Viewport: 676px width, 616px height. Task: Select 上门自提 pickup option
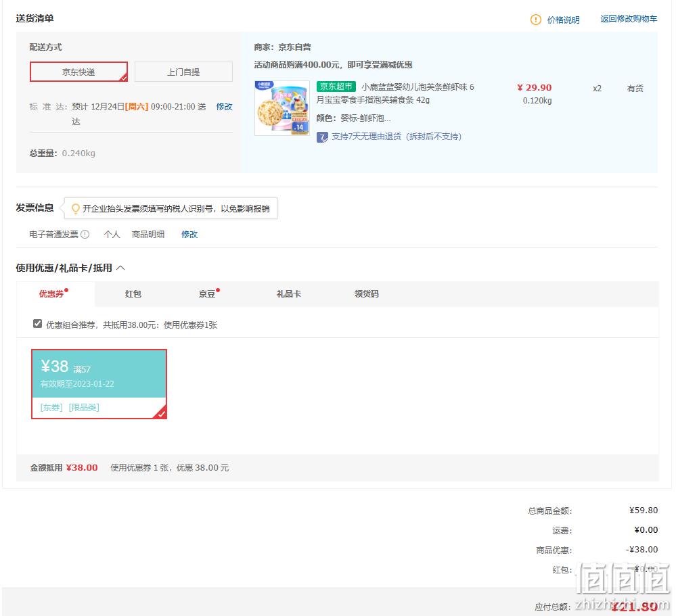183,72
